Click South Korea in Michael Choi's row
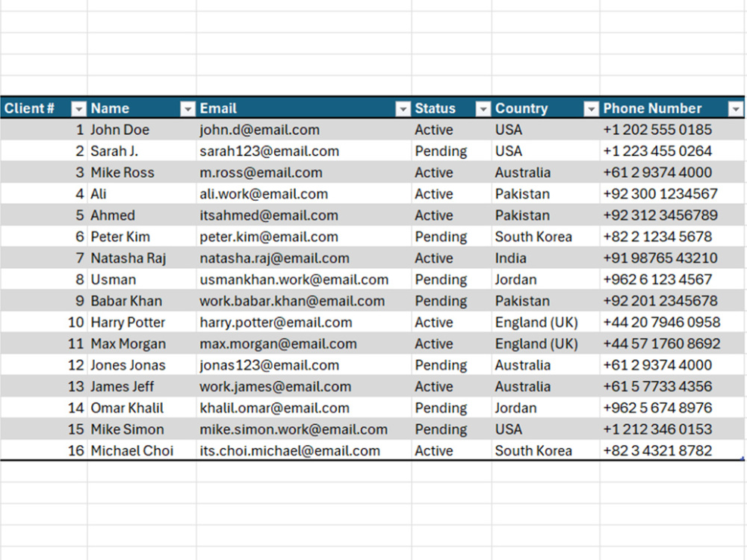Image resolution: width=747 pixels, height=560 pixels. click(x=545, y=450)
